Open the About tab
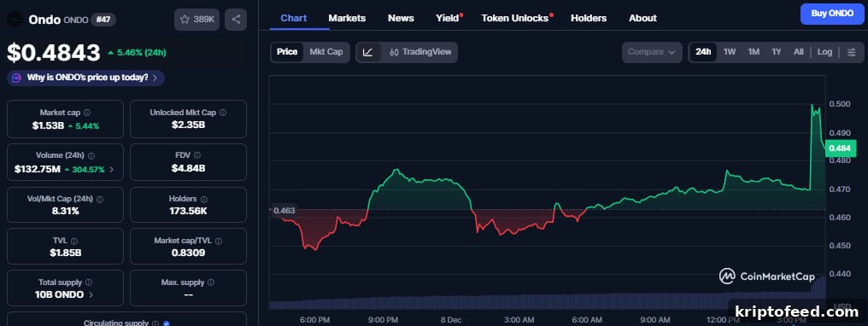This screenshot has height=326, width=868. click(642, 18)
